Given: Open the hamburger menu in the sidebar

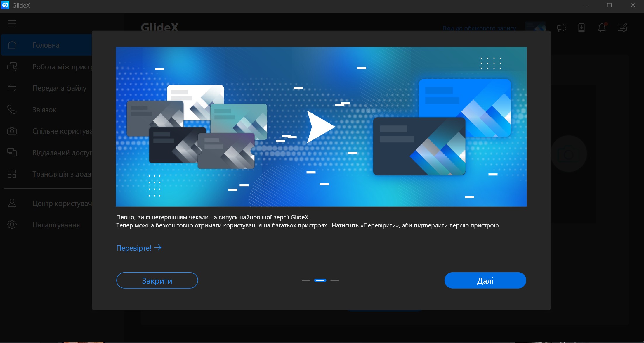Looking at the screenshot, I should point(12,23).
